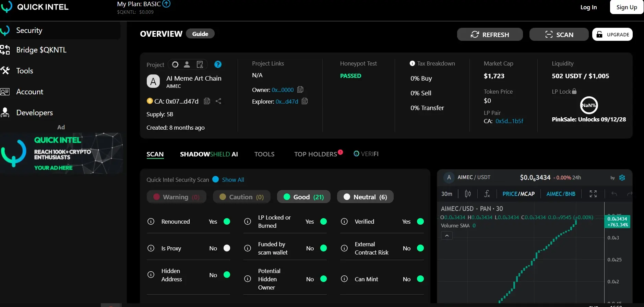
Task: Click the candlestick chart style icon
Action: point(468,194)
